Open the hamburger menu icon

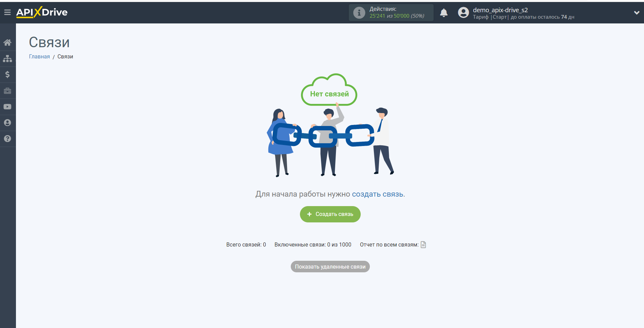click(x=7, y=13)
